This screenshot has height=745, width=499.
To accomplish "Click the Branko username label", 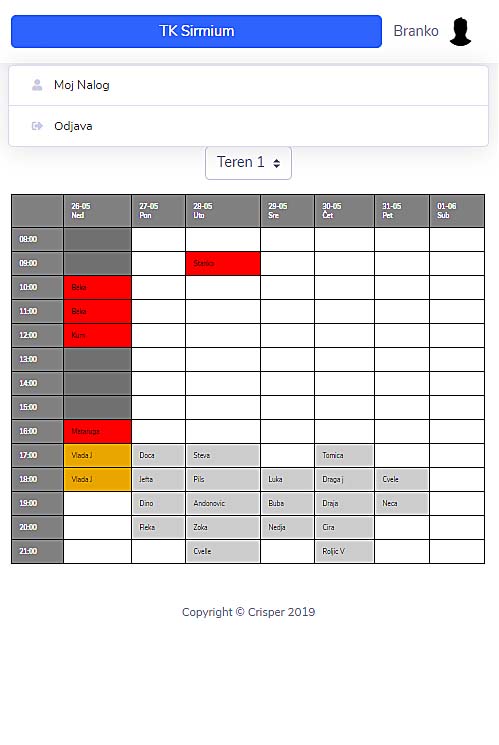I will click(x=416, y=31).
